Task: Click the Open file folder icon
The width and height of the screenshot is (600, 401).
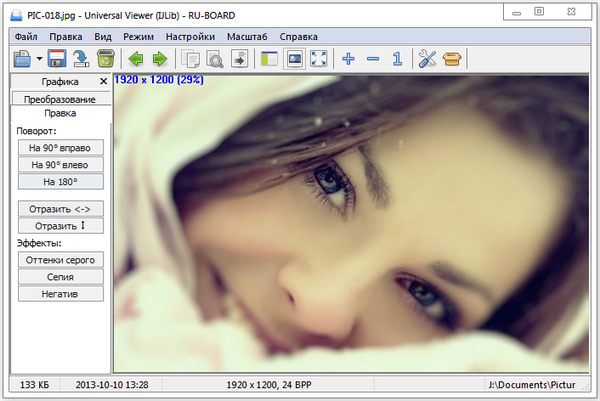Action: 22,59
